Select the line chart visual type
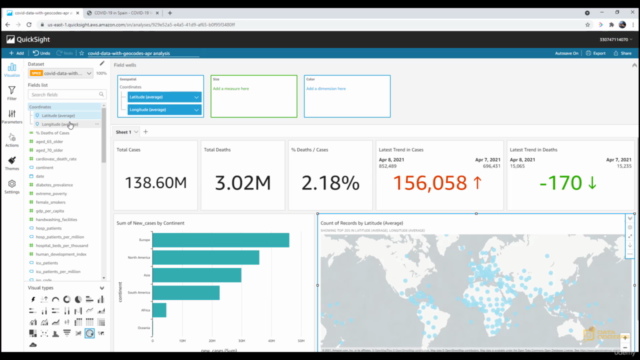 click(89, 311)
